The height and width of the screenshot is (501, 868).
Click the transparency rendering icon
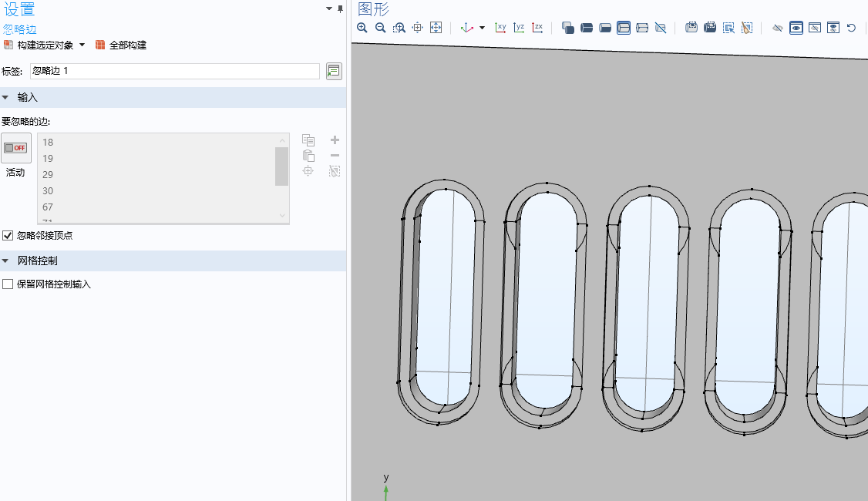(567, 28)
